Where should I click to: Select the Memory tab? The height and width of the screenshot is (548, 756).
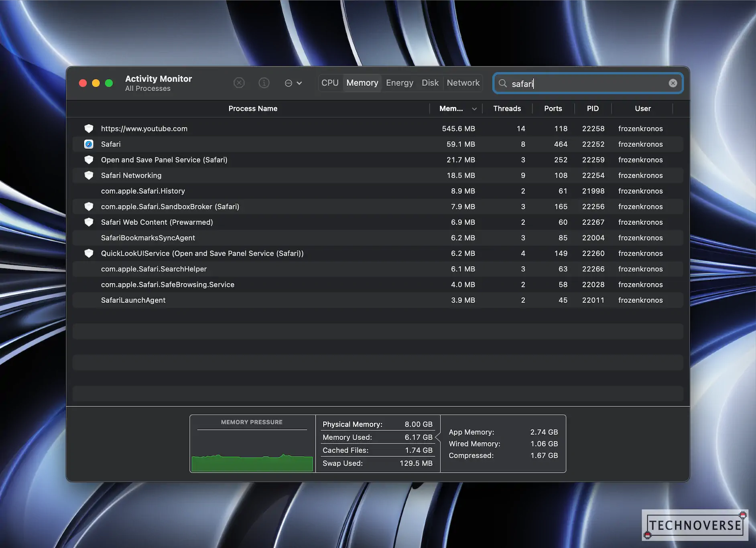pyautogui.click(x=362, y=83)
